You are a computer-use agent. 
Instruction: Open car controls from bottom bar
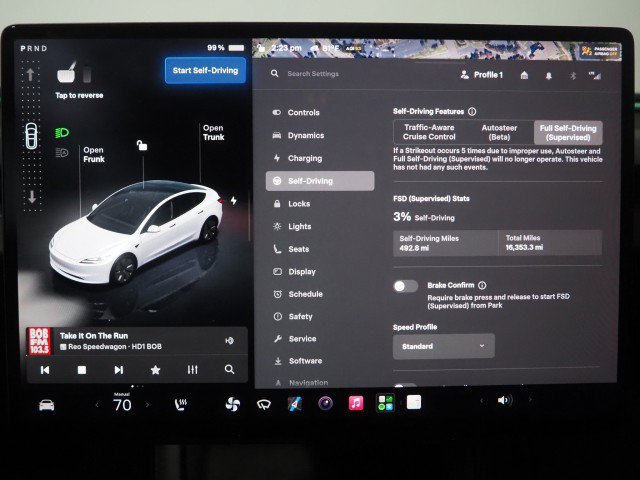point(47,405)
